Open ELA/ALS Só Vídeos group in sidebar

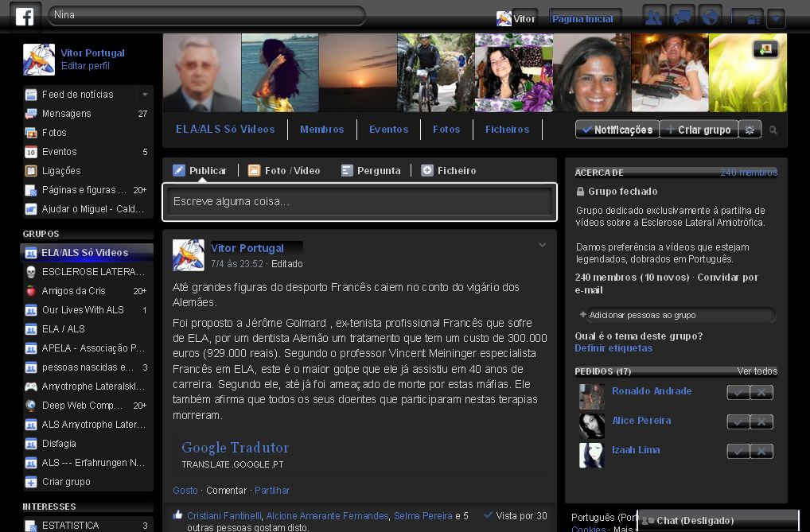click(x=88, y=253)
